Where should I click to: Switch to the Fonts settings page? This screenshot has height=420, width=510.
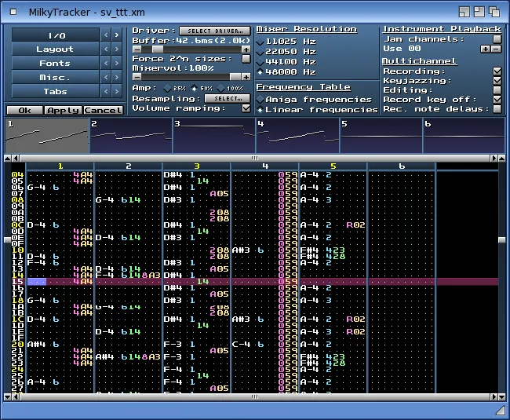tap(56, 64)
